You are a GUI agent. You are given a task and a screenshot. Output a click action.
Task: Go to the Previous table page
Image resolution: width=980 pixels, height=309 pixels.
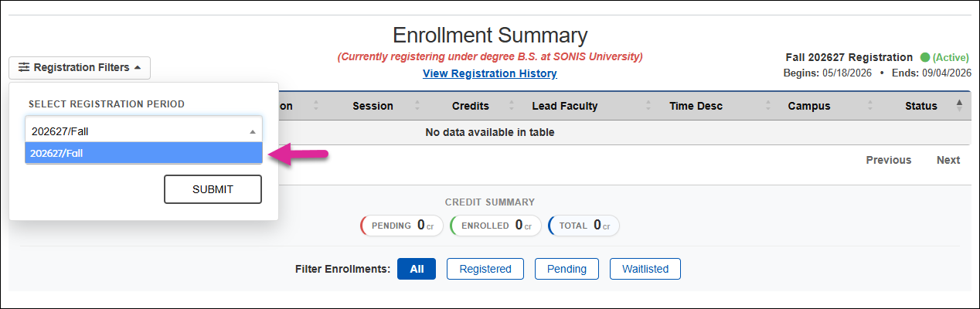[888, 160]
